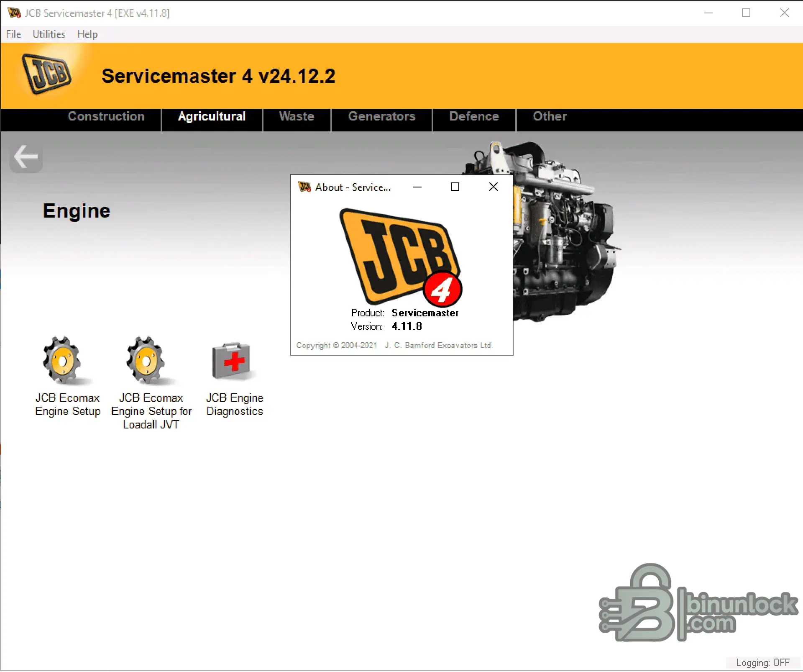Click the Servicemaster 4 v24.12.2 header title
The width and height of the screenshot is (803, 672).
[x=218, y=76]
